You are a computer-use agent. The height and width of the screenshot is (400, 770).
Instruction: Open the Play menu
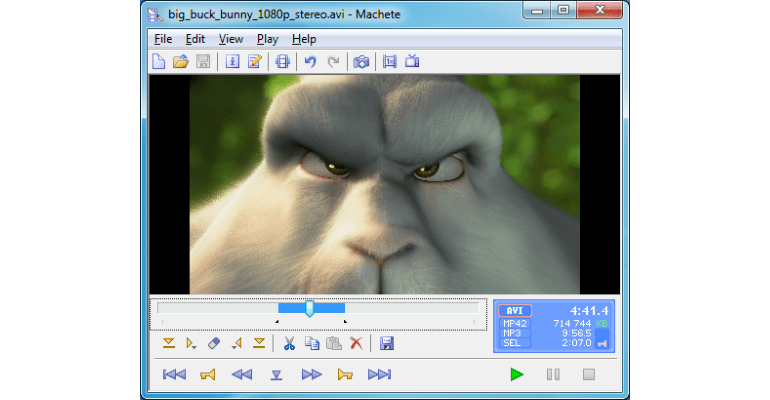[x=268, y=39]
